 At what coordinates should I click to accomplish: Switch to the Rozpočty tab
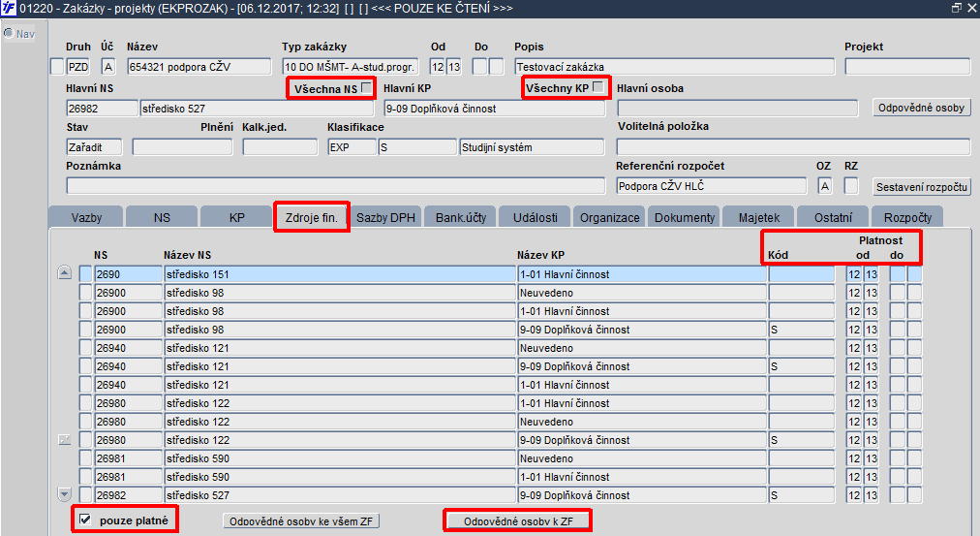[x=907, y=217]
